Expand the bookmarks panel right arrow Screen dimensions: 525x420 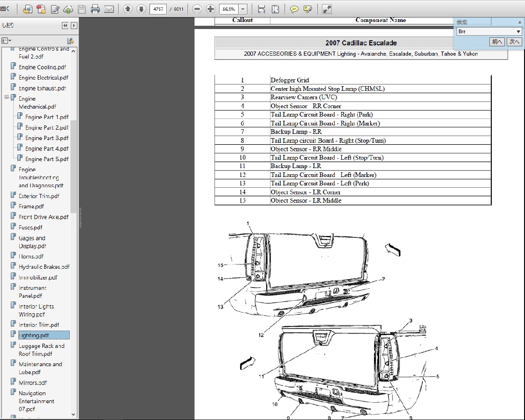(x=74, y=25)
